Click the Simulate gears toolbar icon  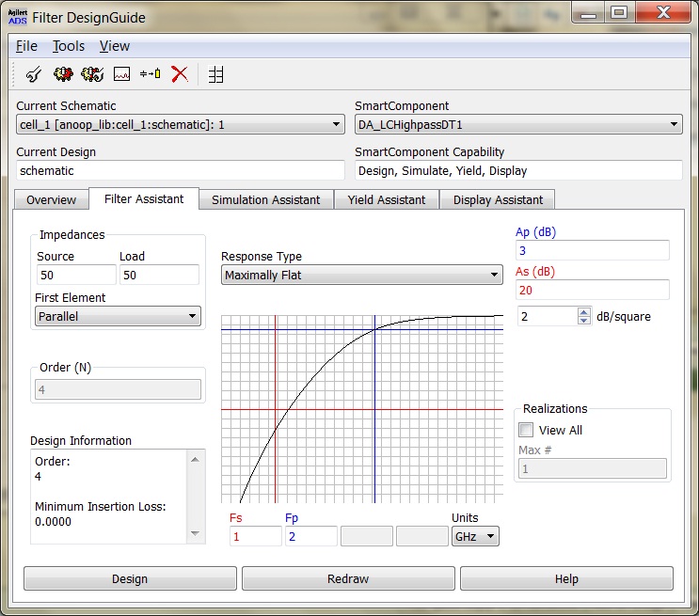[x=92, y=74]
